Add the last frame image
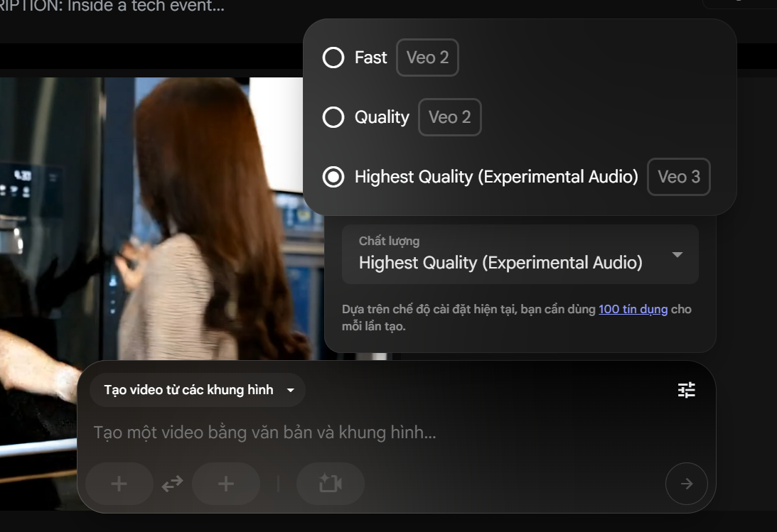 226,484
